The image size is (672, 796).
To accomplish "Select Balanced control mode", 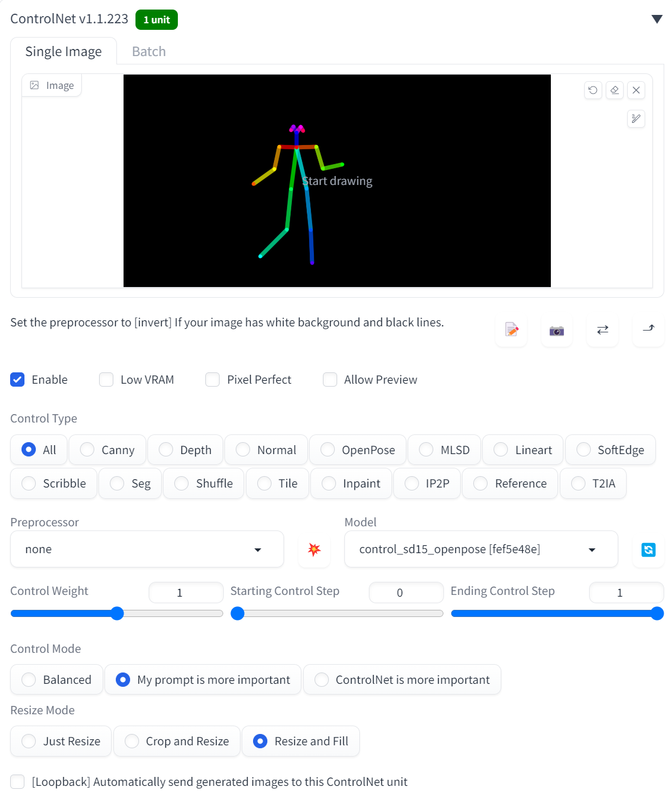I will [x=57, y=680].
